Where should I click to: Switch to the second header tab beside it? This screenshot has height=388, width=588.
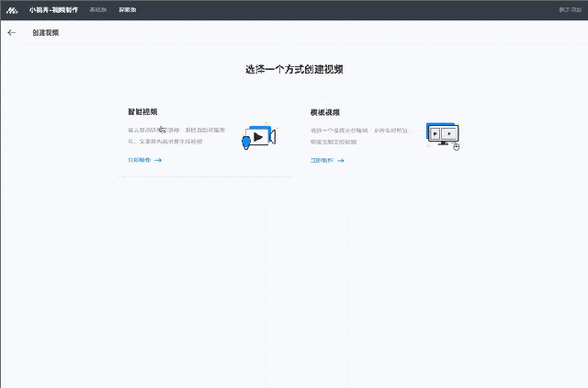point(128,10)
